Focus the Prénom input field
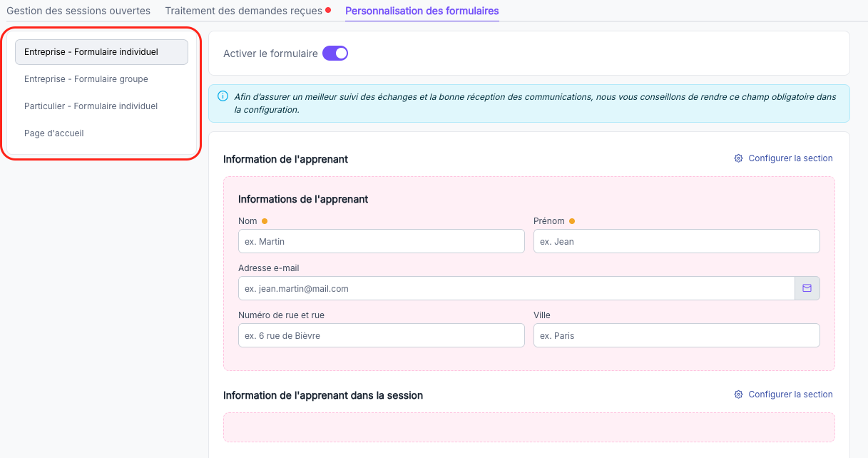This screenshot has height=458, width=868. pyautogui.click(x=677, y=241)
